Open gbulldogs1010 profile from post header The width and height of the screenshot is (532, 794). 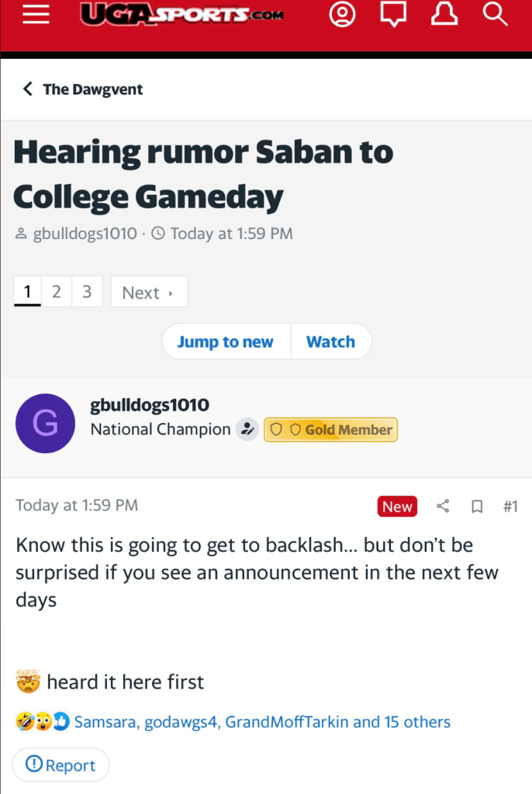point(150,405)
